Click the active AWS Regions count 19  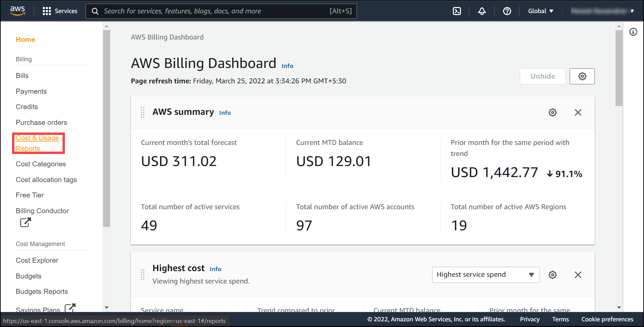[x=459, y=226]
